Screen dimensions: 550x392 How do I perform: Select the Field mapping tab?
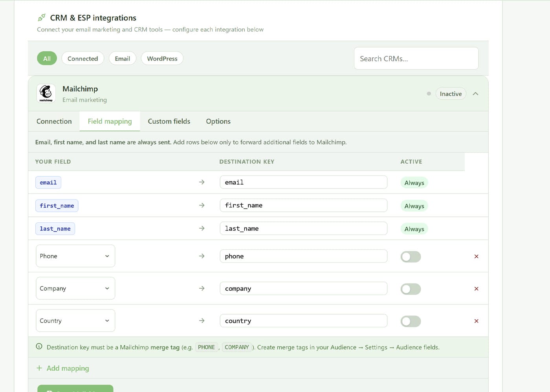tap(110, 121)
